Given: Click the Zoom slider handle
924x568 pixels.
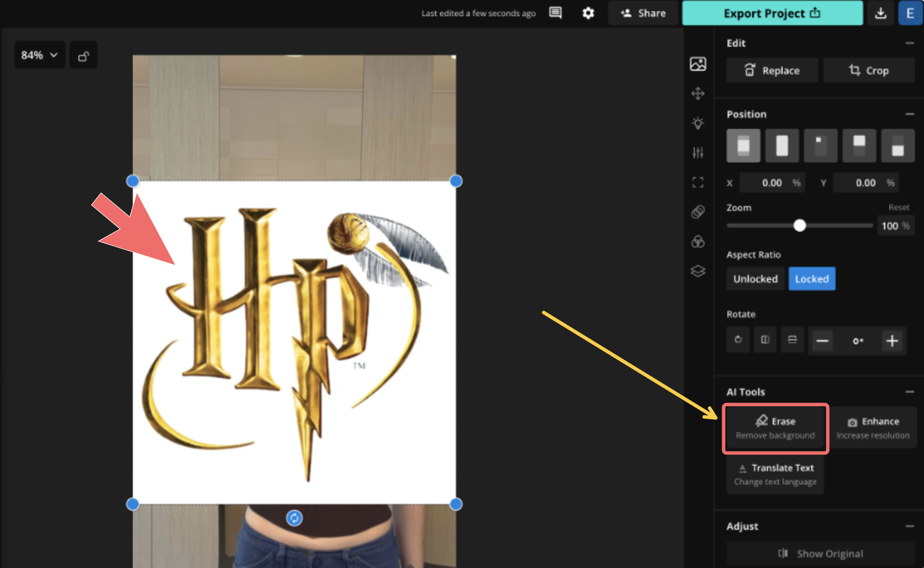Looking at the screenshot, I should point(799,225).
